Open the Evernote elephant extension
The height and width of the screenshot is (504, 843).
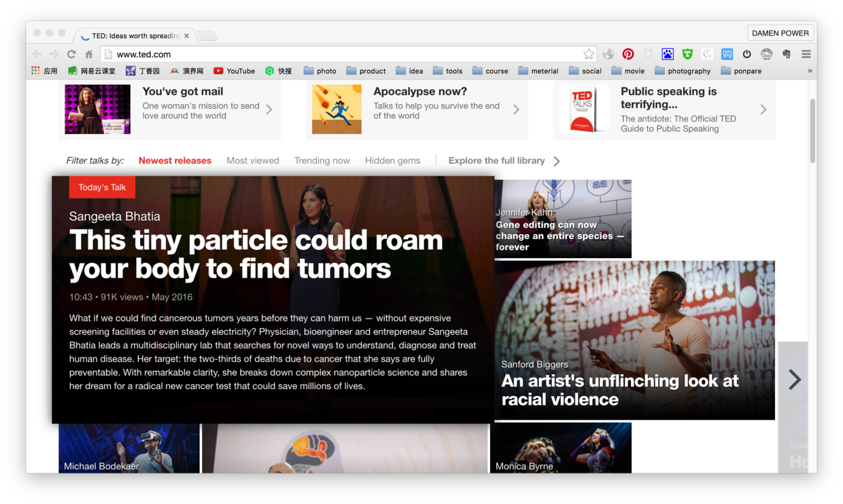787,54
